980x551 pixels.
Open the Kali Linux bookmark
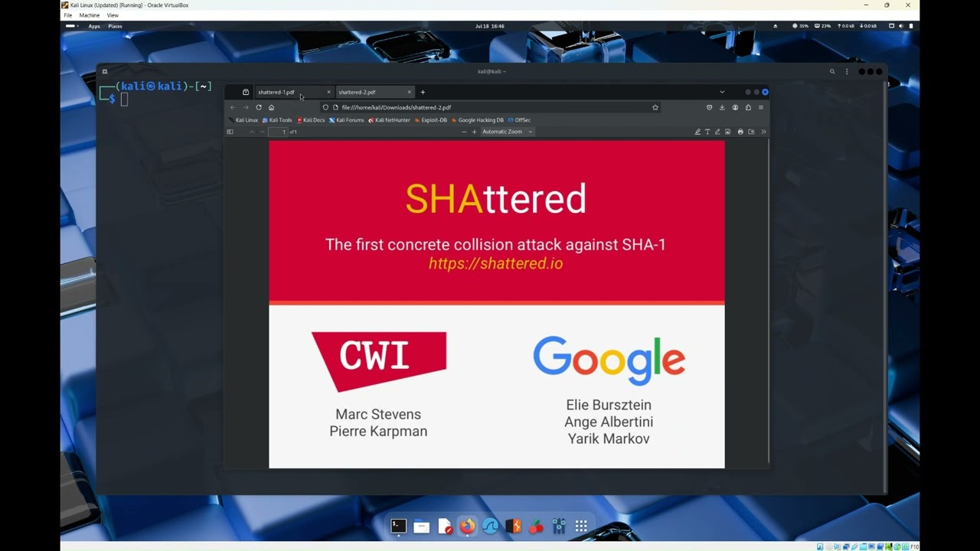(x=243, y=120)
